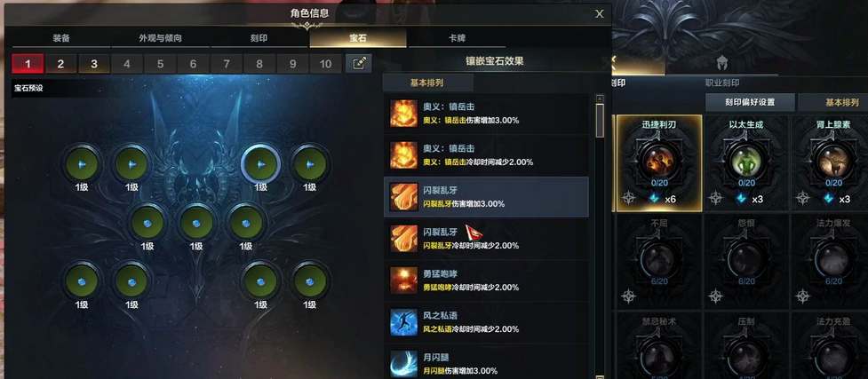Viewport: 868px width, 379px height.
Task: Click the preset edit pencil icon
Action: (x=358, y=64)
